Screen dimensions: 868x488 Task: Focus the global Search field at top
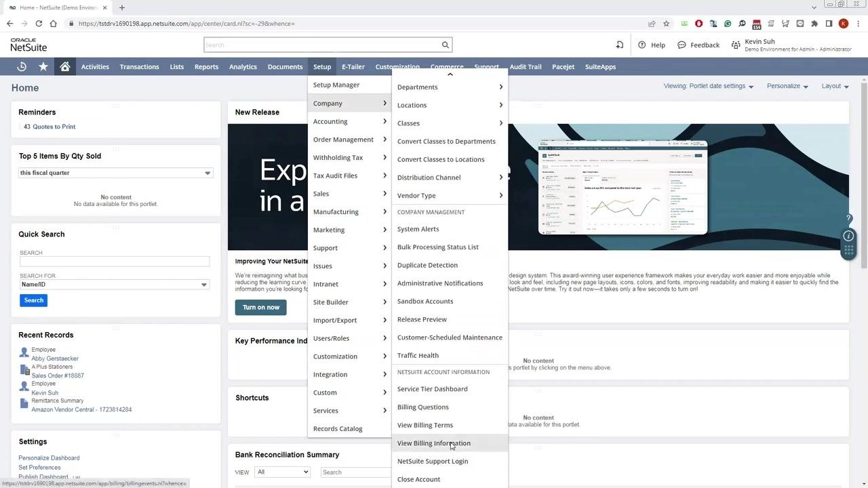[321, 45]
